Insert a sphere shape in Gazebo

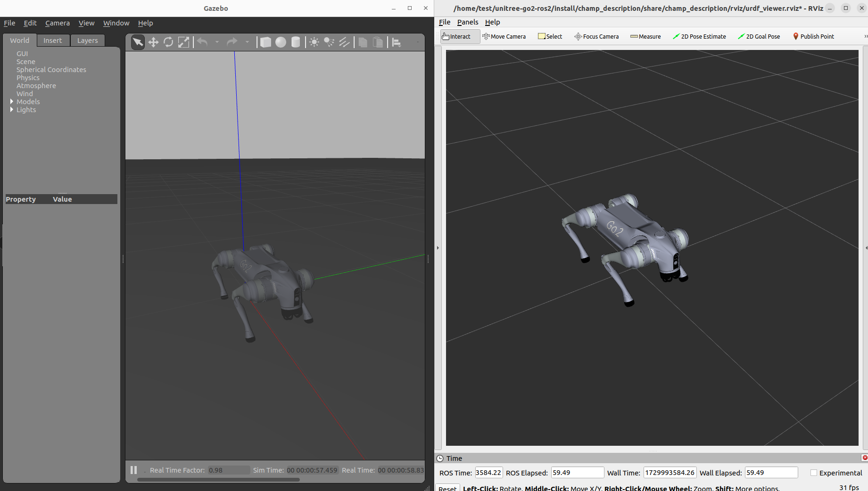pyautogui.click(x=281, y=42)
